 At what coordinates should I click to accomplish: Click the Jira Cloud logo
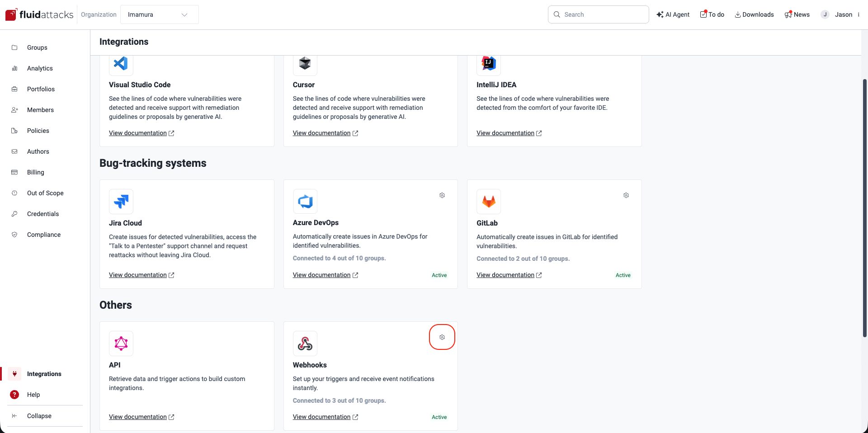tap(120, 202)
